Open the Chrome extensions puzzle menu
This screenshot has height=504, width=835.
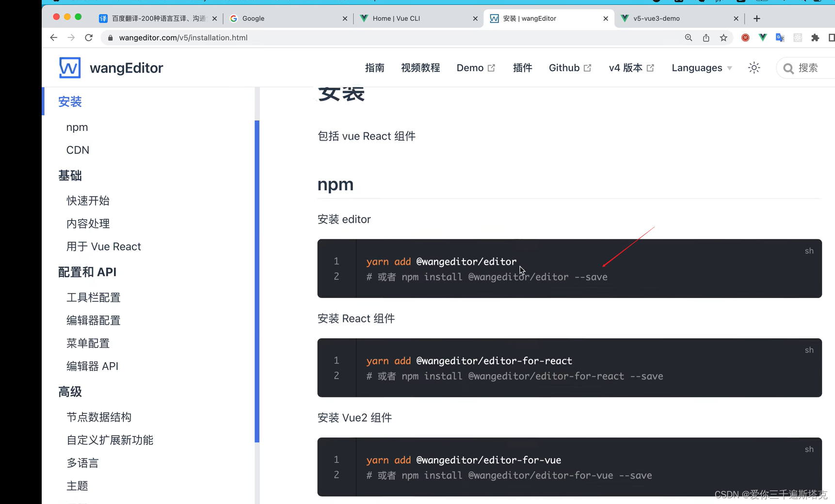click(816, 37)
